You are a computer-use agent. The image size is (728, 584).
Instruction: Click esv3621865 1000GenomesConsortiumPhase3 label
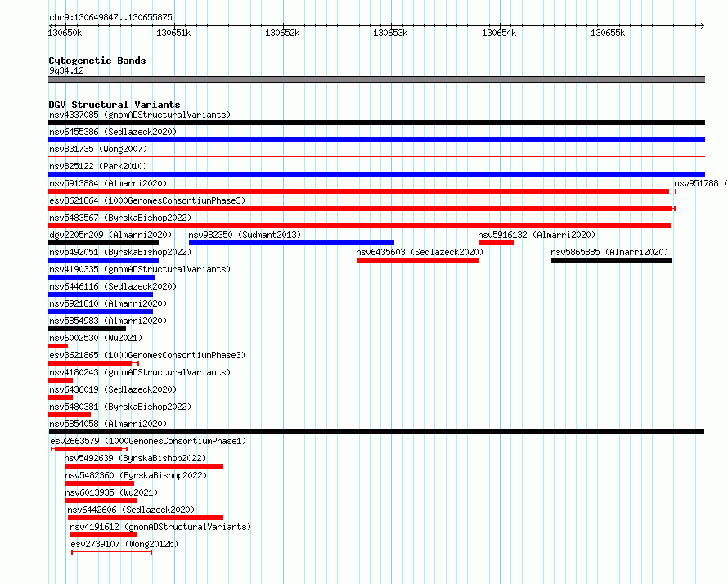coord(147,355)
